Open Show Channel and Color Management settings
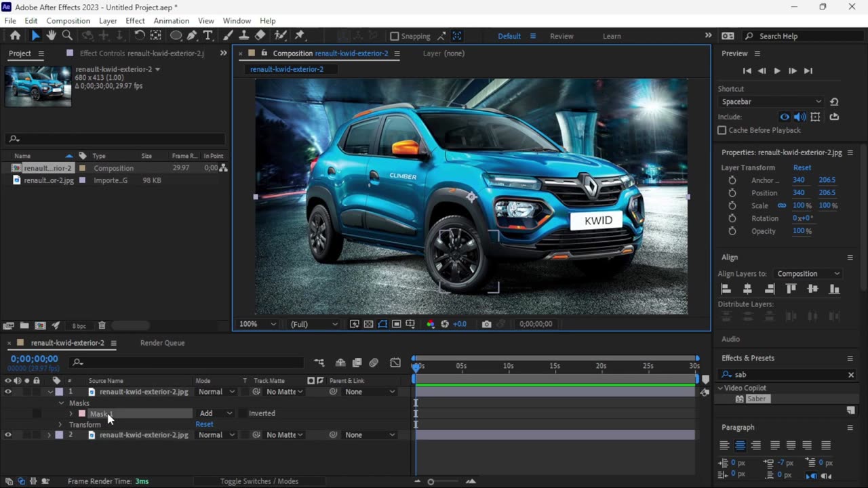The width and height of the screenshot is (868, 488). pyautogui.click(x=430, y=324)
